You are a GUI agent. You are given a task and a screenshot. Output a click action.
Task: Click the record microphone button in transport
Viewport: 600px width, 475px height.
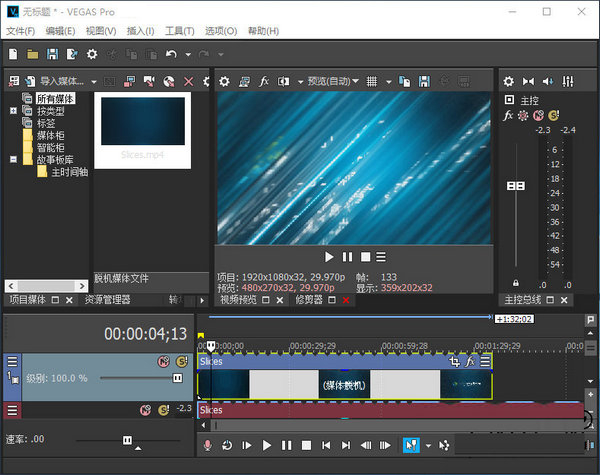pos(208,445)
